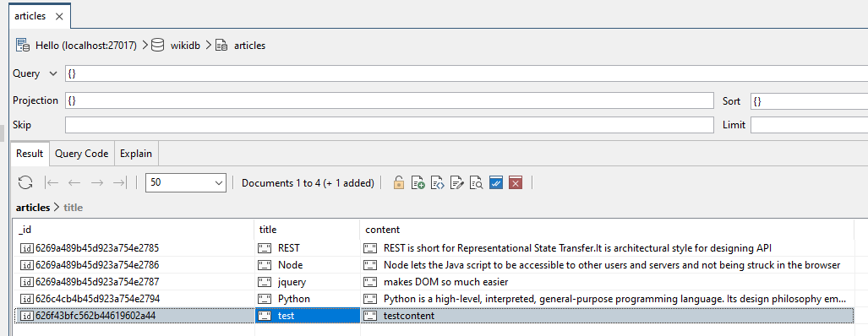Select the jquery title cell

(308, 282)
